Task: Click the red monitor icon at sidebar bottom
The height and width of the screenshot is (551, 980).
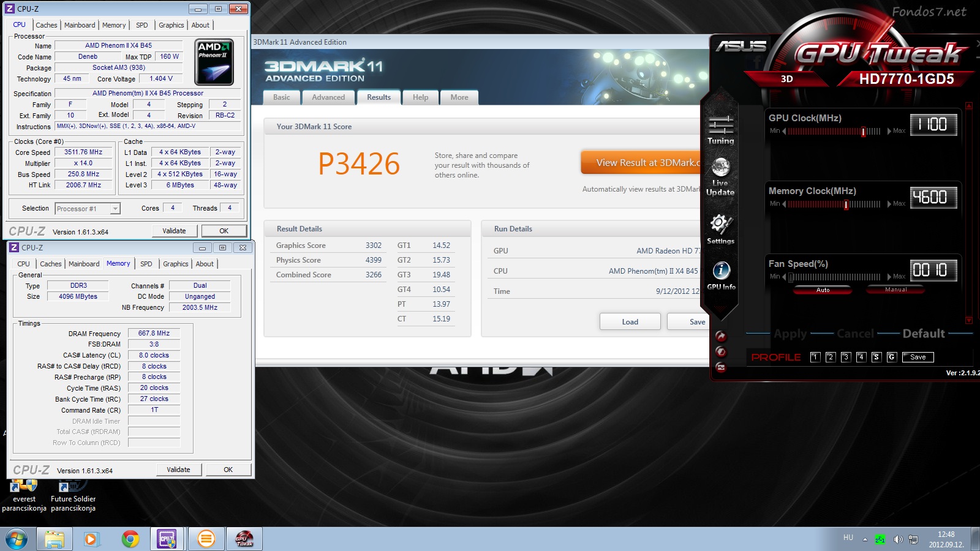Action: (721, 367)
